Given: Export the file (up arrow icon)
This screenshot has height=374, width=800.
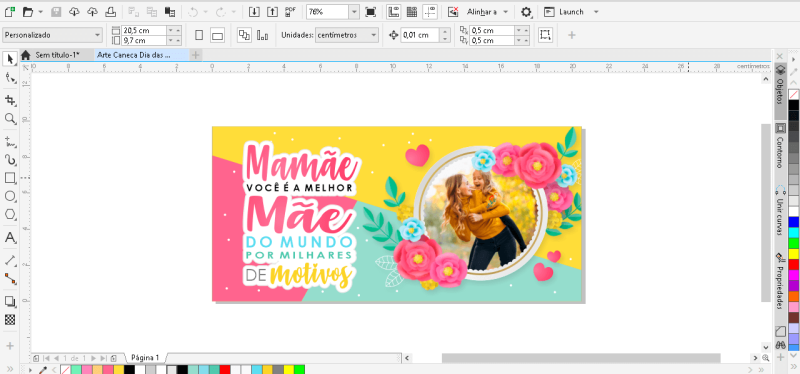Looking at the screenshot, I should click(272, 11).
